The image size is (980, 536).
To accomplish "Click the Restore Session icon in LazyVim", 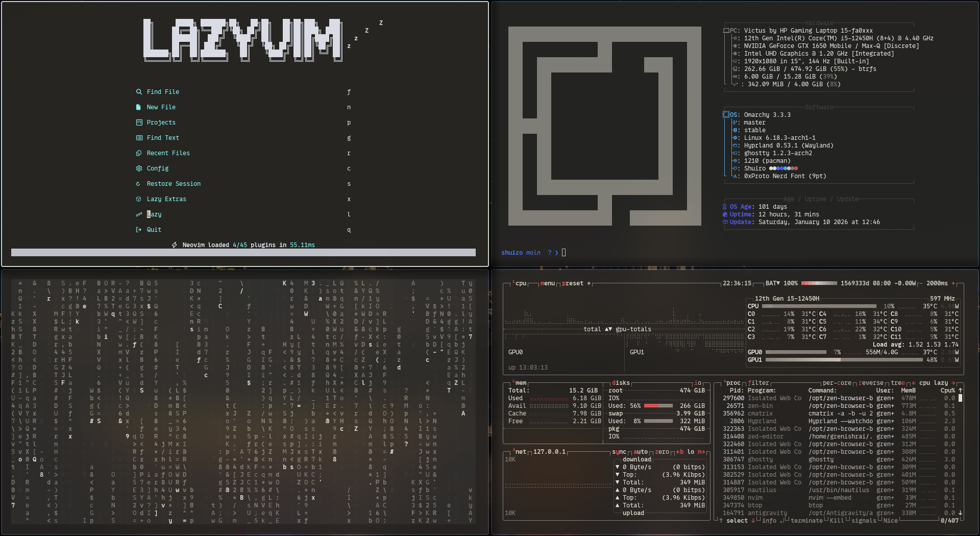I will pyautogui.click(x=138, y=184).
